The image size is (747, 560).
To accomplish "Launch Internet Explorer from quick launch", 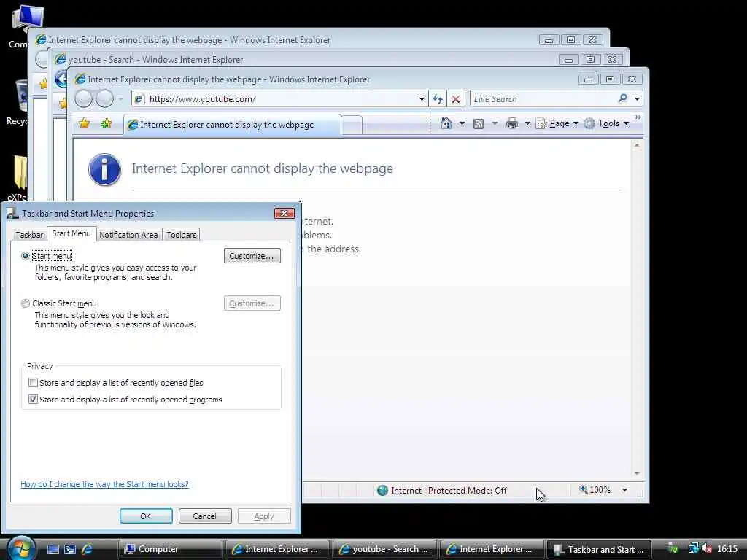I will point(87,550).
